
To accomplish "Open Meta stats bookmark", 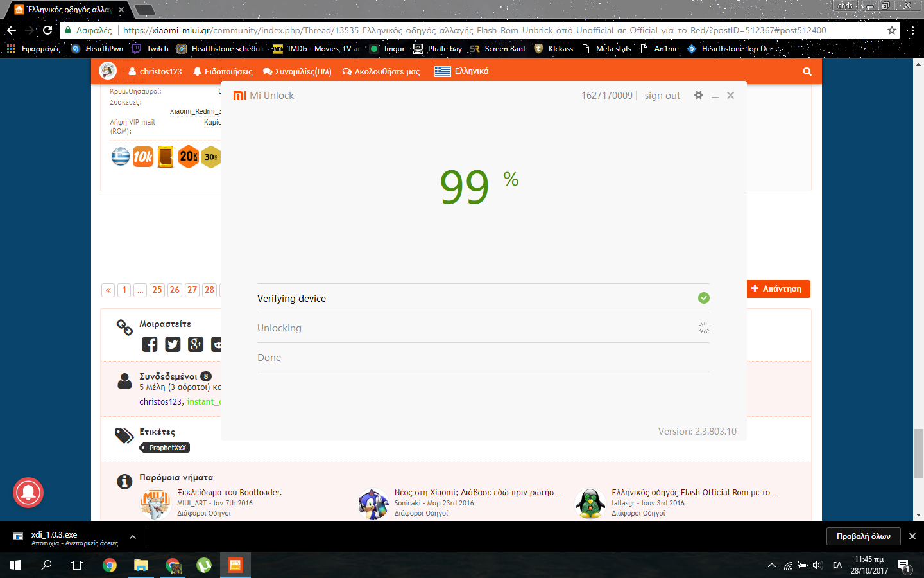I will 606,49.
